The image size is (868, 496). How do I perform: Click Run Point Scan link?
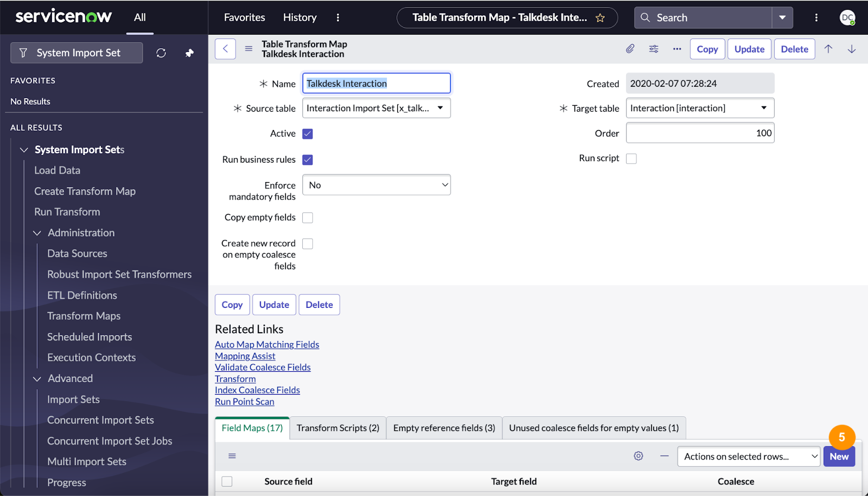click(x=245, y=402)
